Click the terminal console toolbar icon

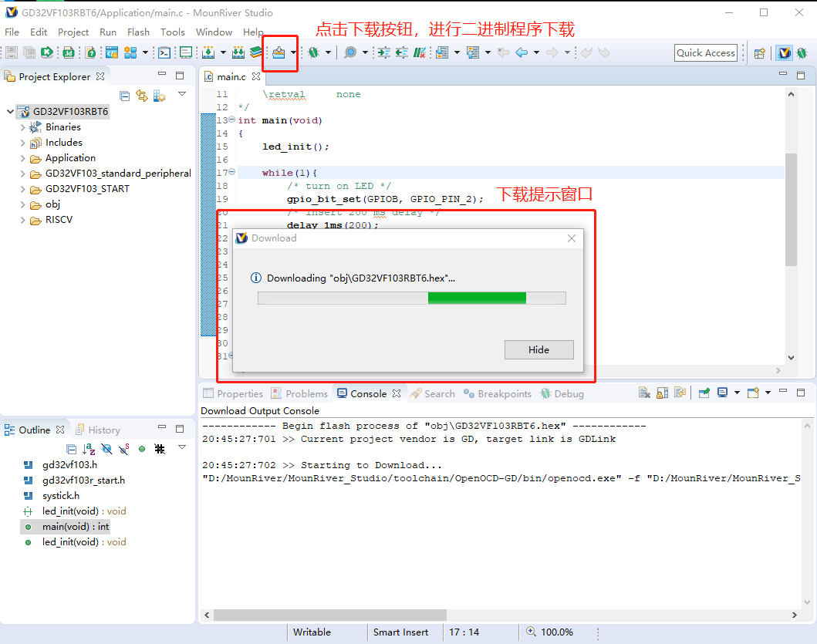tap(164, 52)
